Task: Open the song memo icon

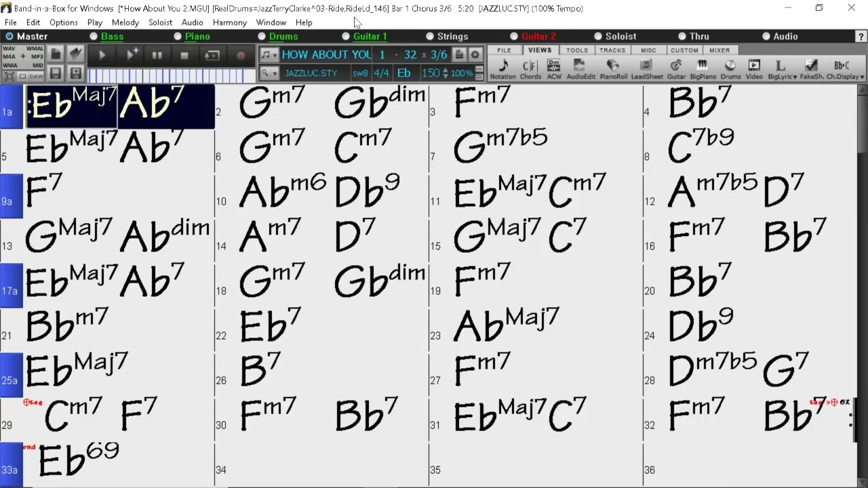Action: point(460,55)
